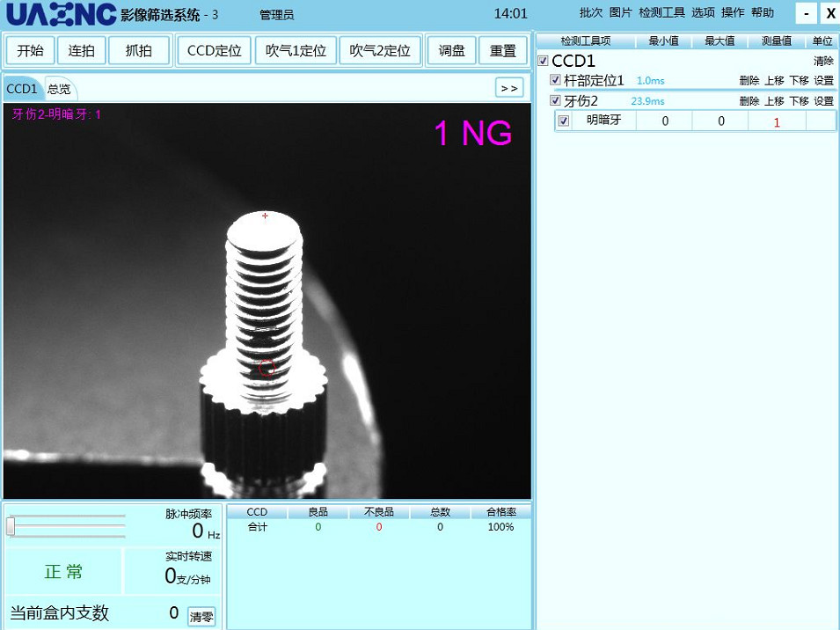Viewport: 840px width, 630px height.
Task: Click 清零 to reset box count
Action: click(201, 617)
